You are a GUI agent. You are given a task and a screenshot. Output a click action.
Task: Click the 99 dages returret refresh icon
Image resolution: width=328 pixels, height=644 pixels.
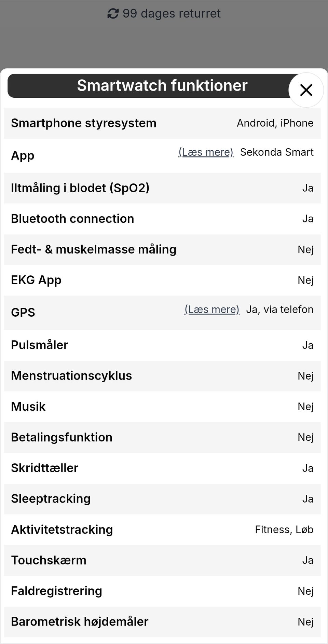pos(113,14)
